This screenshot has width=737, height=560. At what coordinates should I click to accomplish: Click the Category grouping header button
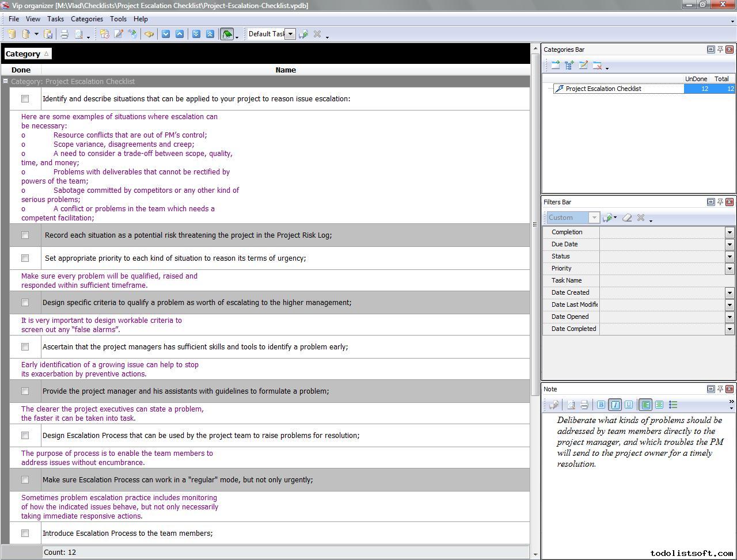point(27,54)
